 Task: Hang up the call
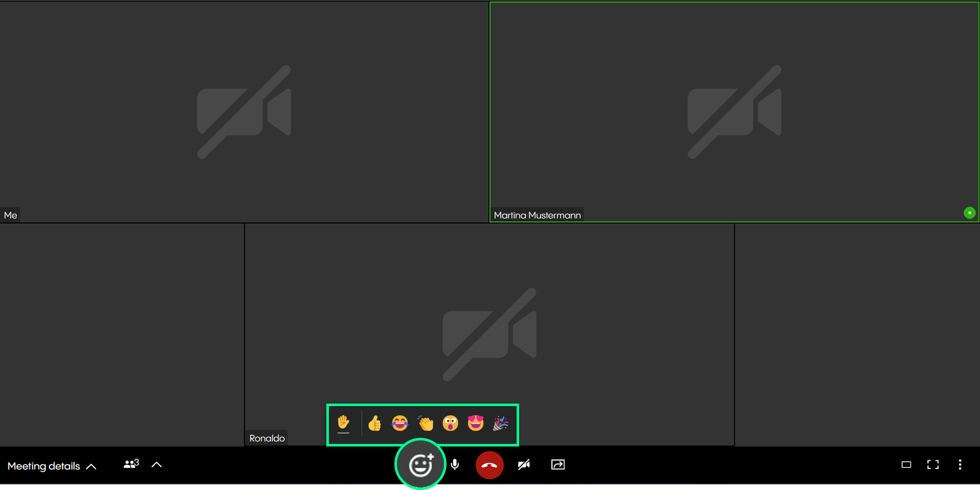pos(490,465)
